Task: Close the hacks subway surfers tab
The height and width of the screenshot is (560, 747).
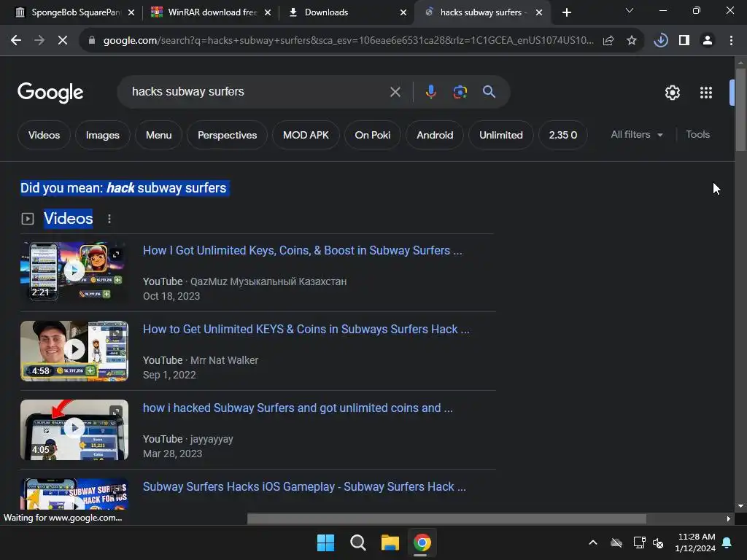Action: [x=539, y=12]
